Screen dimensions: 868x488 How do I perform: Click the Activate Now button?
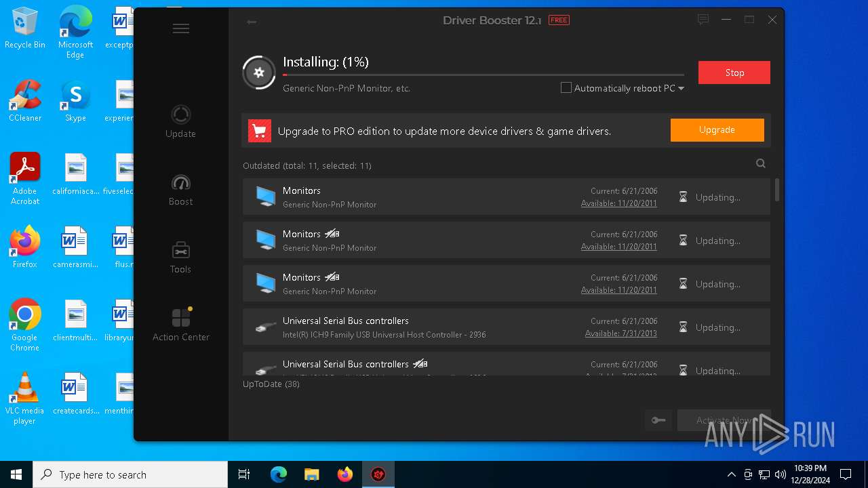(x=723, y=420)
